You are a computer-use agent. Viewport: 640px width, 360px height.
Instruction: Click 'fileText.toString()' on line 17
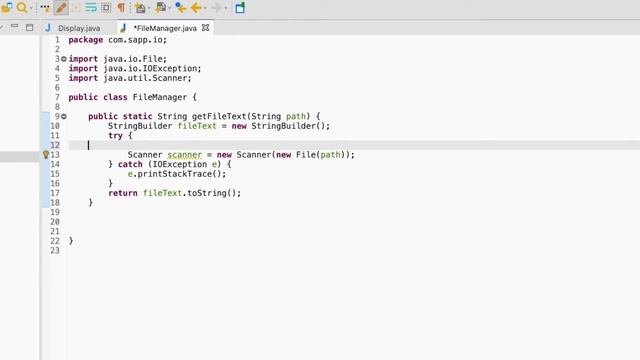[x=189, y=193]
